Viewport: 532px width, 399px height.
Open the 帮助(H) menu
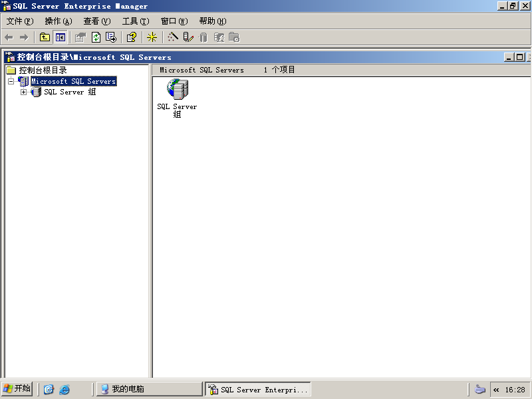tap(213, 21)
